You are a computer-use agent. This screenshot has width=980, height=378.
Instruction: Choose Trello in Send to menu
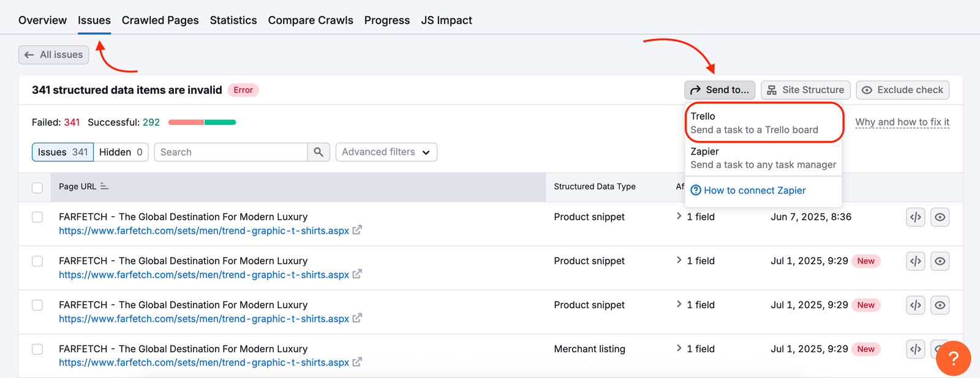[x=764, y=123]
